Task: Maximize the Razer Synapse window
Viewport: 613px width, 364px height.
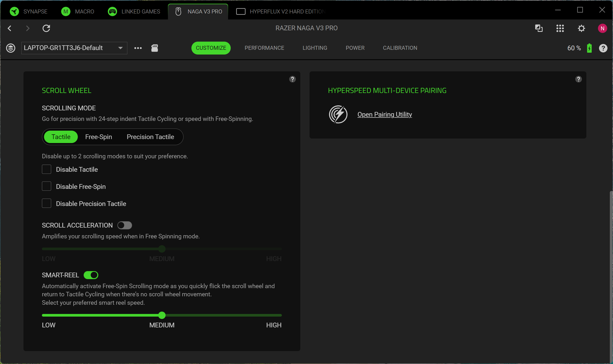Action: pyautogui.click(x=580, y=10)
